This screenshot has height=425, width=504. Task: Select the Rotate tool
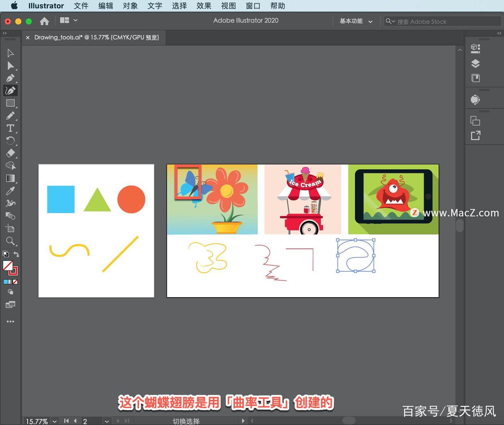tap(11, 141)
